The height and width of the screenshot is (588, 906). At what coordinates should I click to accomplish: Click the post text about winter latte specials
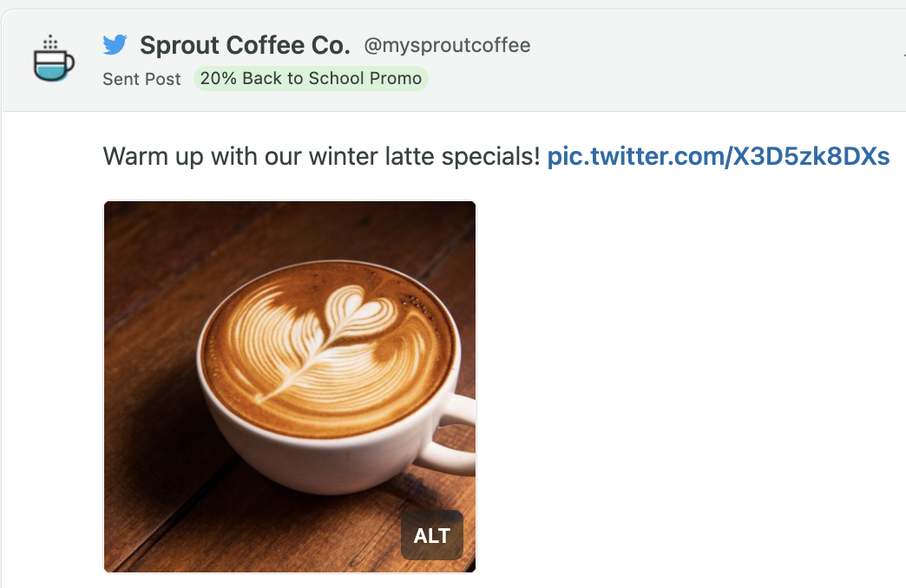[x=321, y=156]
